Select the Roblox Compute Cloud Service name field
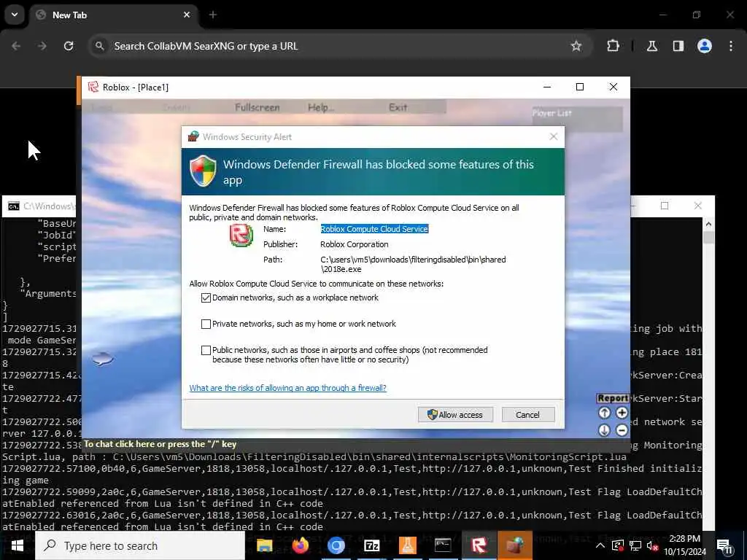Viewport: 747px width, 560px height. coord(374,229)
